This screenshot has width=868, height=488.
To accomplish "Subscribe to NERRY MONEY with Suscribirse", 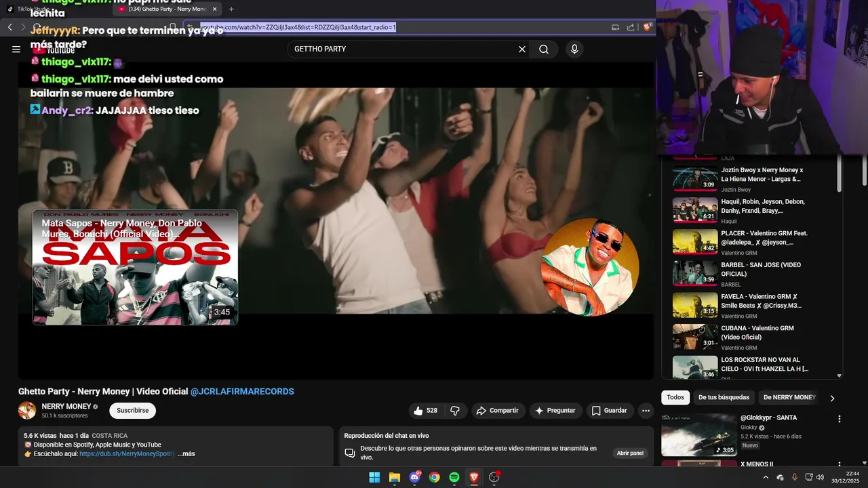I will click(x=132, y=411).
